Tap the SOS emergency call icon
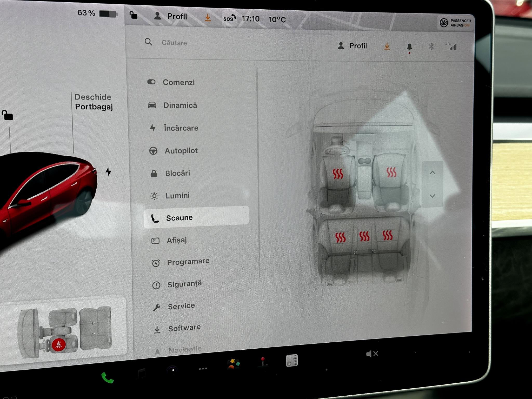This screenshot has height=399, width=532. (x=230, y=18)
